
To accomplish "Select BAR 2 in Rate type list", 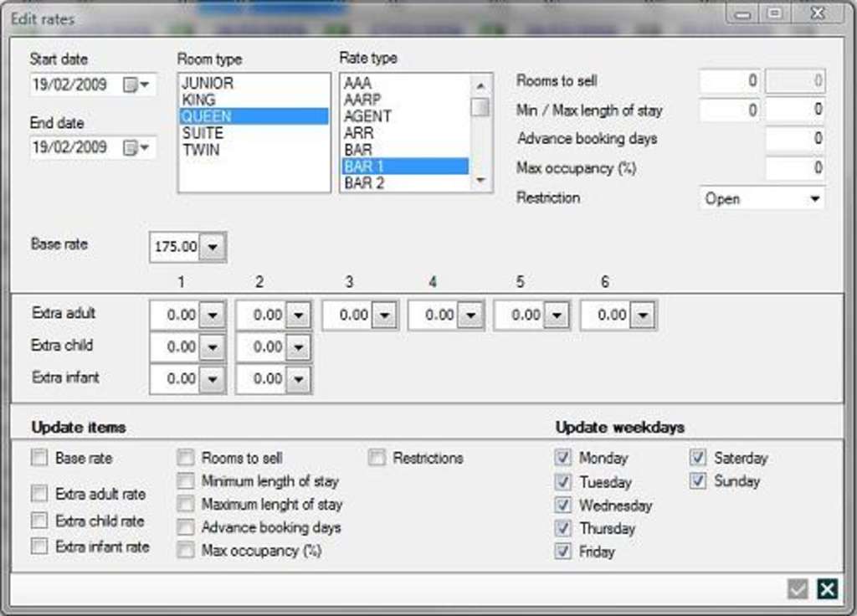I will click(364, 182).
